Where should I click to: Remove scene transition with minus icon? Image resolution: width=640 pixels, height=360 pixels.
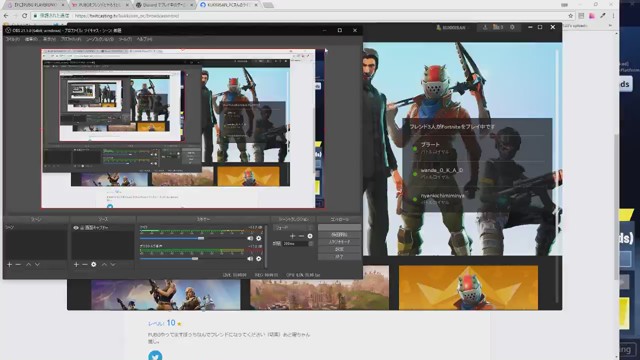[x=301, y=236]
